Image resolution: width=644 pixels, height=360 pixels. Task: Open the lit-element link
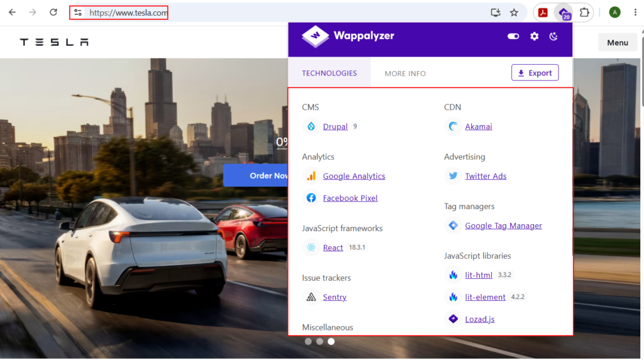[485, 297]
